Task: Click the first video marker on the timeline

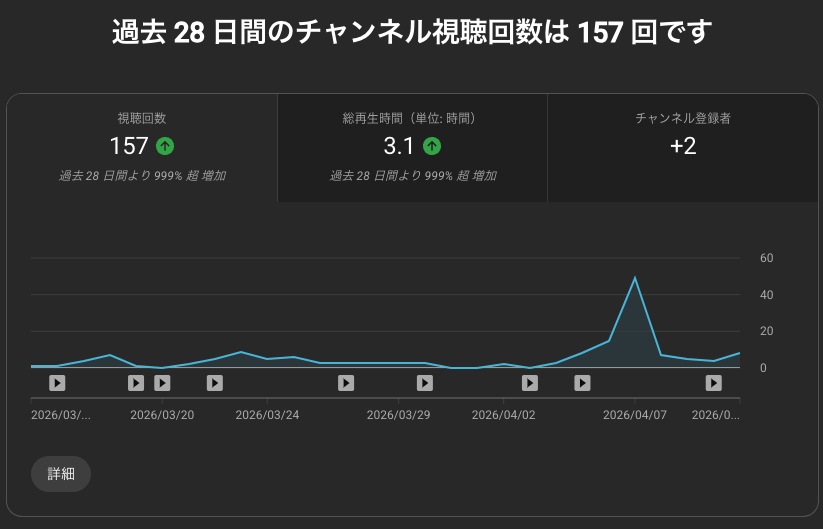Action: [57, 382]
